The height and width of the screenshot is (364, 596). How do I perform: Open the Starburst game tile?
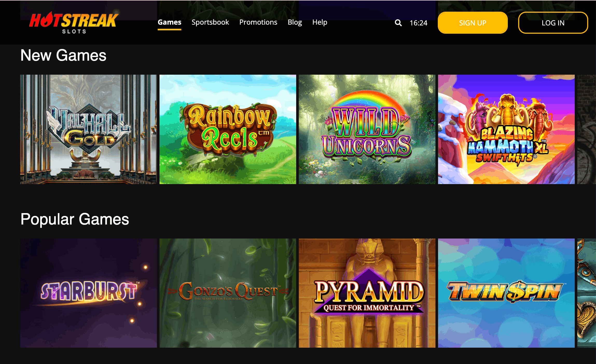point(88,293)
